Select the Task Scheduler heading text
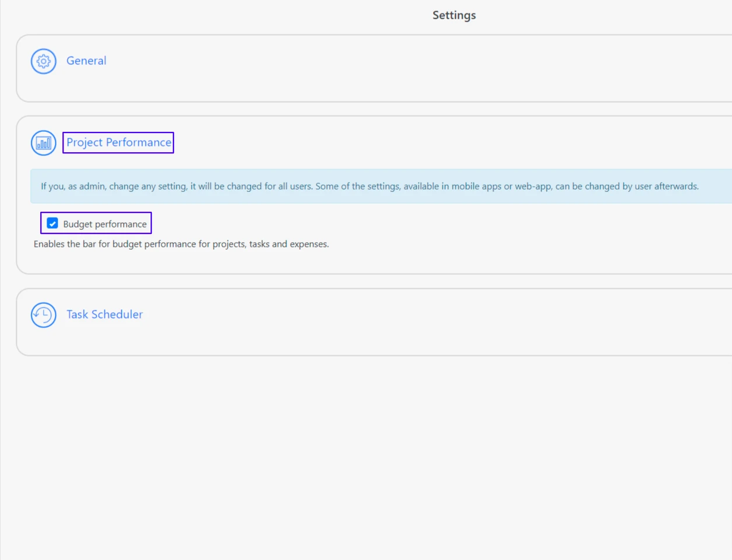 coord(104,314)
